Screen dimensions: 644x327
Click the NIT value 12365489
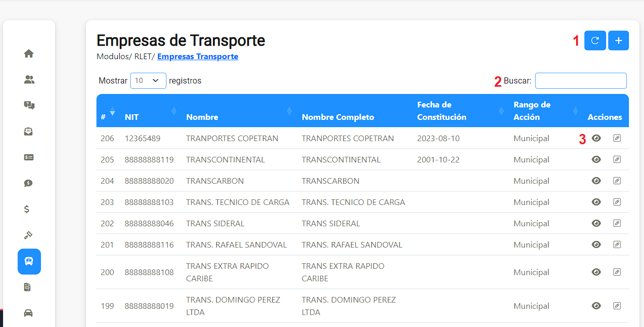coord(143,139)
